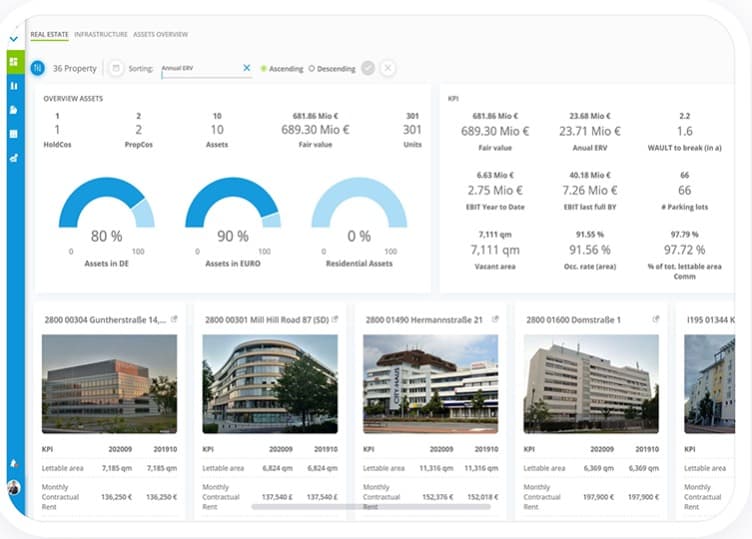Screen dimensions: 752x539
Task: Clear the Annual ERV sorting field
Action: click(247, 68)
